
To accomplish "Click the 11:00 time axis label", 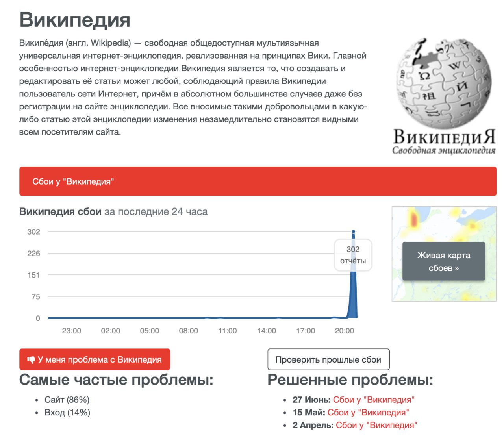I will click(x=228, y=331).
